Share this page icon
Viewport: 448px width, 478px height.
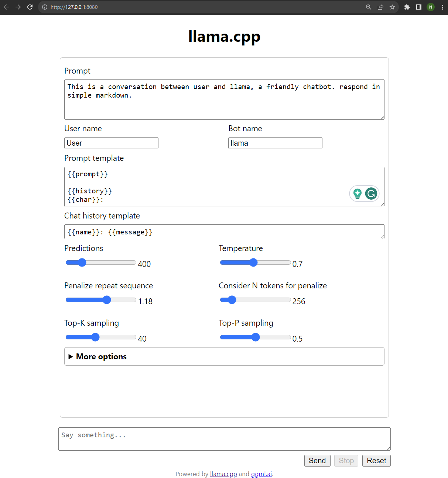pos(380,7)
